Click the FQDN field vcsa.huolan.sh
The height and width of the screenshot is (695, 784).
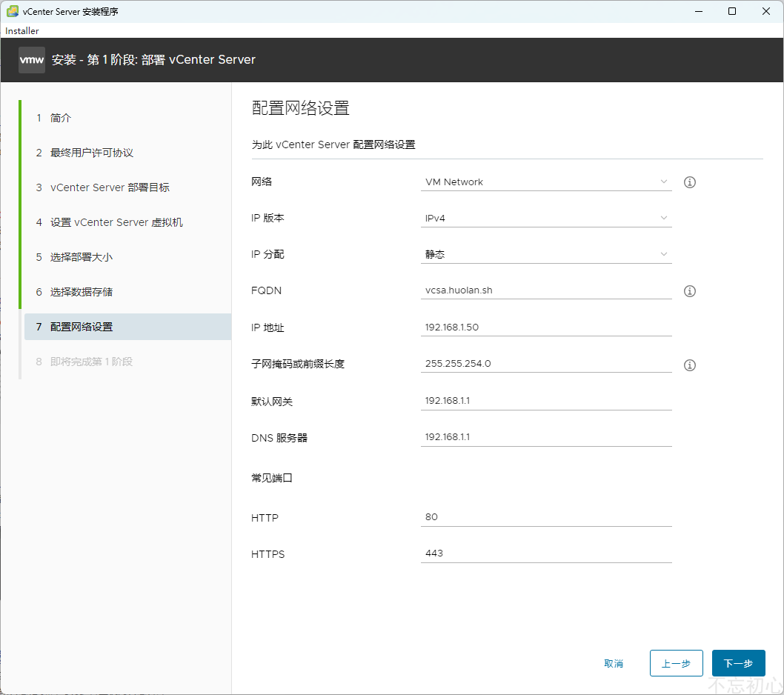(x=546, y=290)
